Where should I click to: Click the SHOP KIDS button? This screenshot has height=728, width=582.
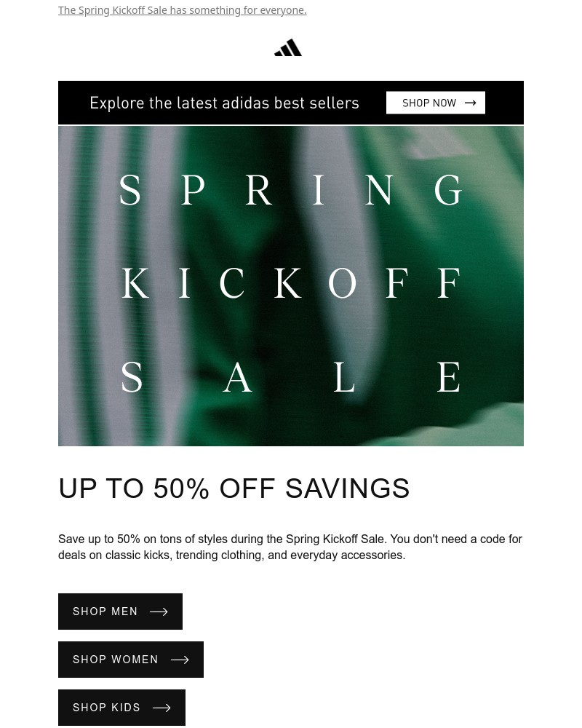tap(121, 708)
